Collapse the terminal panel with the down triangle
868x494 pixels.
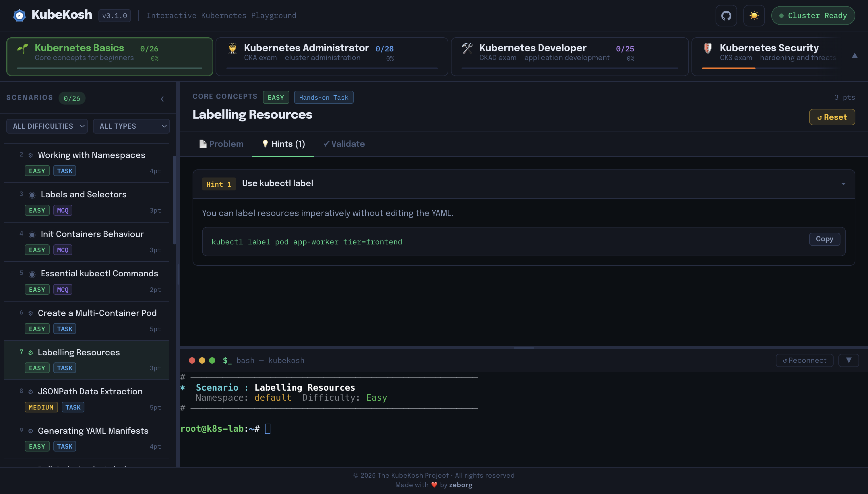point(848,360)
